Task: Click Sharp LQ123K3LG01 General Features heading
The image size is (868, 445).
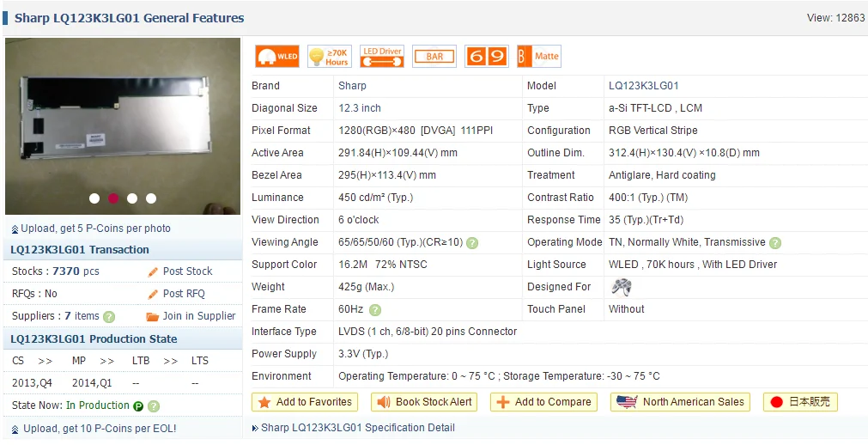Action: pos(129,18)
